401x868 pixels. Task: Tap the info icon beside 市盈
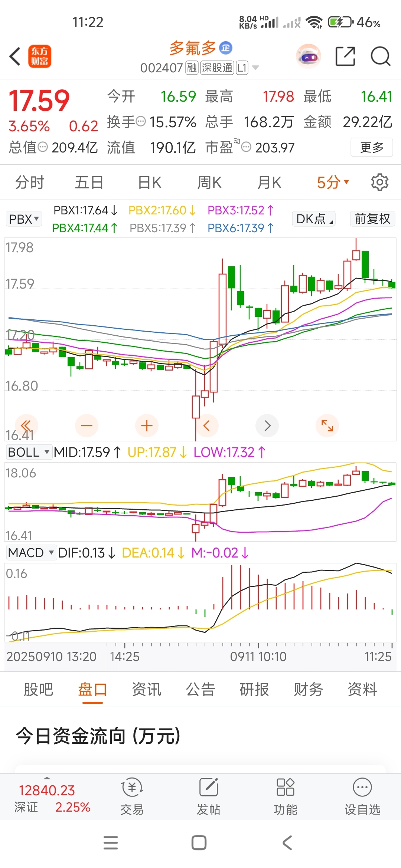click(x=246, y=147)
